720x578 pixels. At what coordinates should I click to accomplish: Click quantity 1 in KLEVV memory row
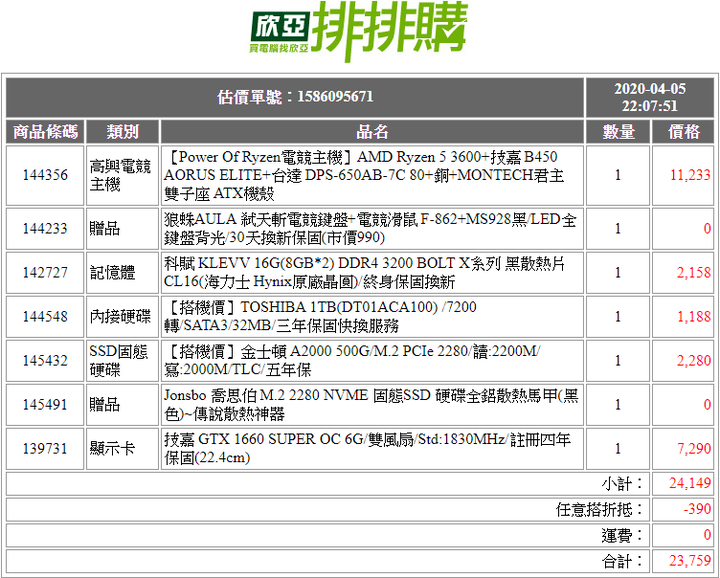coord(618,272)
